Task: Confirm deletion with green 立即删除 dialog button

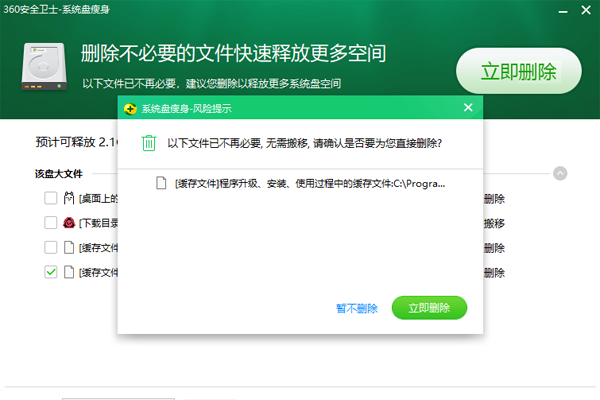Action: (429, 308)
